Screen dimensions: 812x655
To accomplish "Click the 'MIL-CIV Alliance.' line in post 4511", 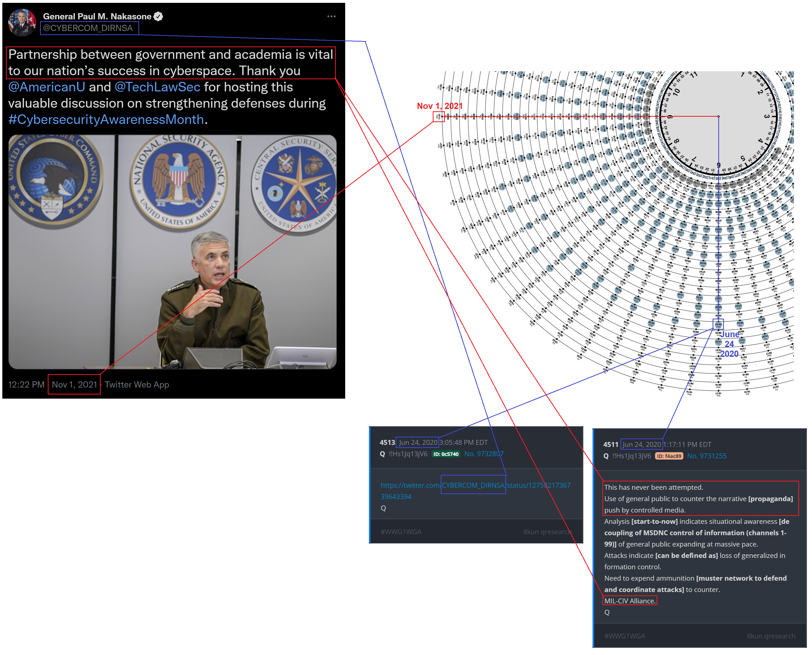I will [x=630, y=601].
